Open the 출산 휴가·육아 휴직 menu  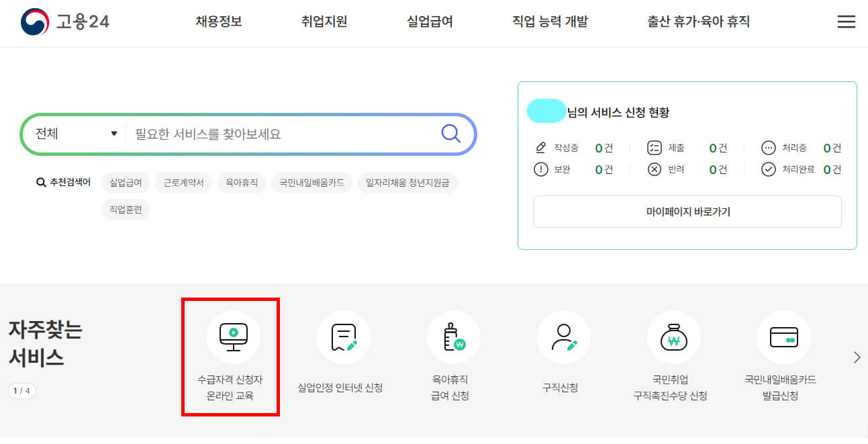698,21
